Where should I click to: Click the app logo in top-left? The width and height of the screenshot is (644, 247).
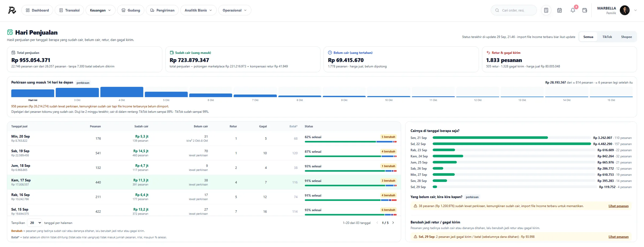pyautogui.click(x=12, y=10)
